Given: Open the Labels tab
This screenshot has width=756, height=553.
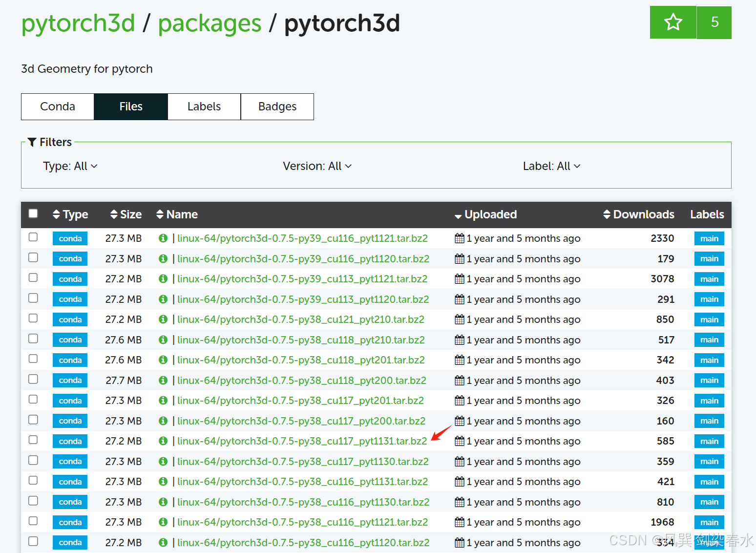Looking at the screenshot, I should click(x=204, y=106).
